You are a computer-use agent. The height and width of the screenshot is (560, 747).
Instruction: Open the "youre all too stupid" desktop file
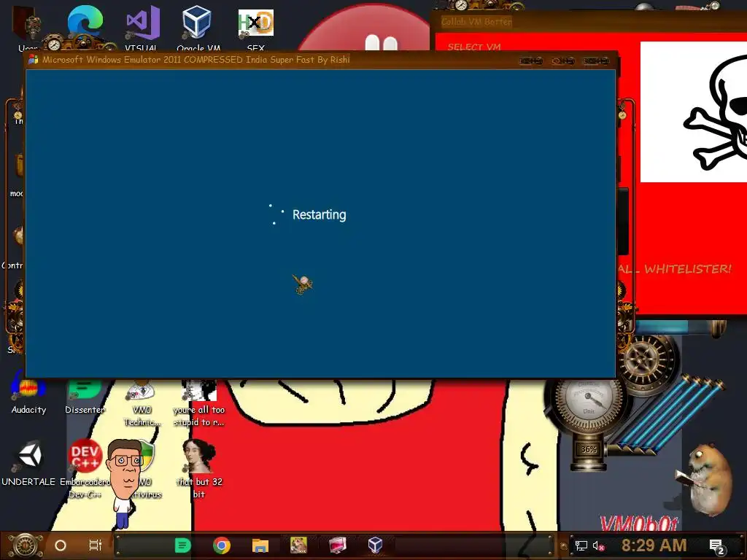[x=198, y=402]
